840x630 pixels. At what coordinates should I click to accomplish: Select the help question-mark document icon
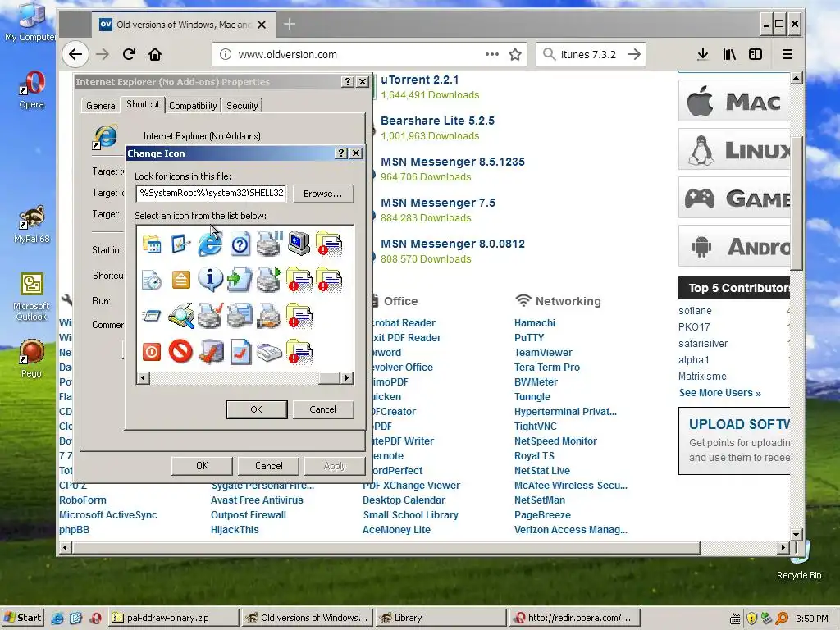240,244
